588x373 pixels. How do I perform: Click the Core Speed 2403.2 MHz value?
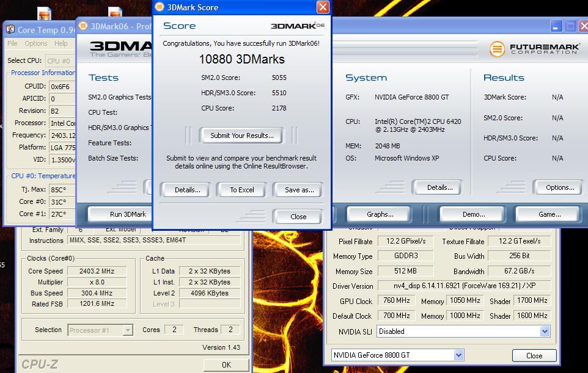tap(97, 271)
